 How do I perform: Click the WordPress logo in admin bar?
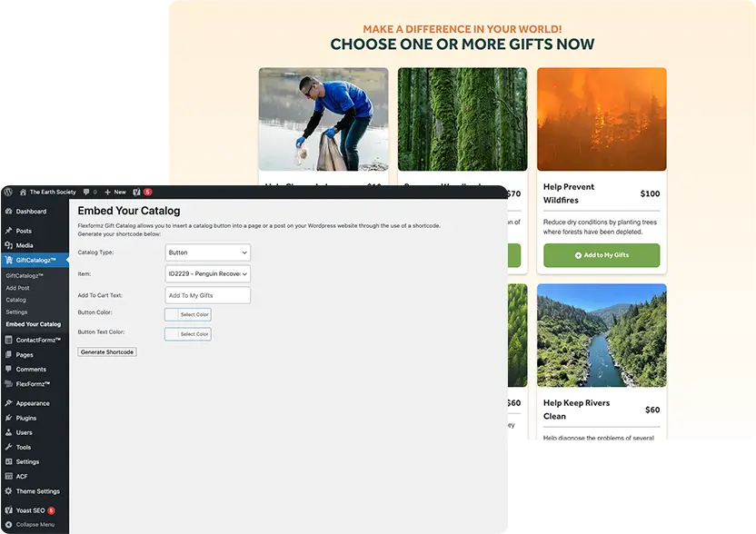pyautogui.click(x=7, y=193)
